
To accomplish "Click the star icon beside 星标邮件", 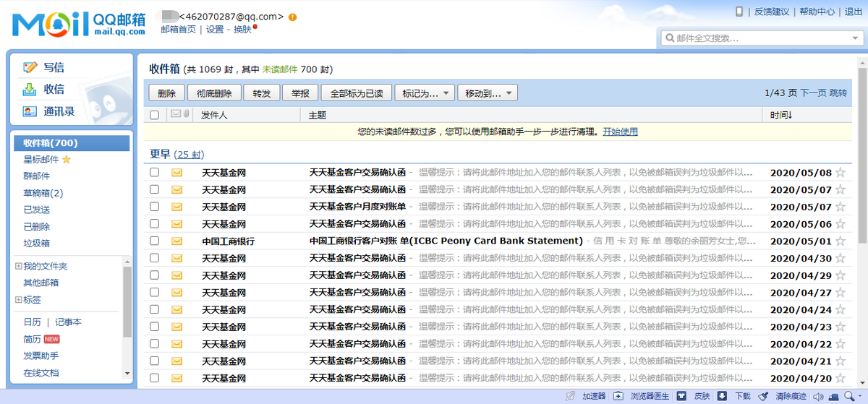I will pyautogui.click(x=67, y=159).
